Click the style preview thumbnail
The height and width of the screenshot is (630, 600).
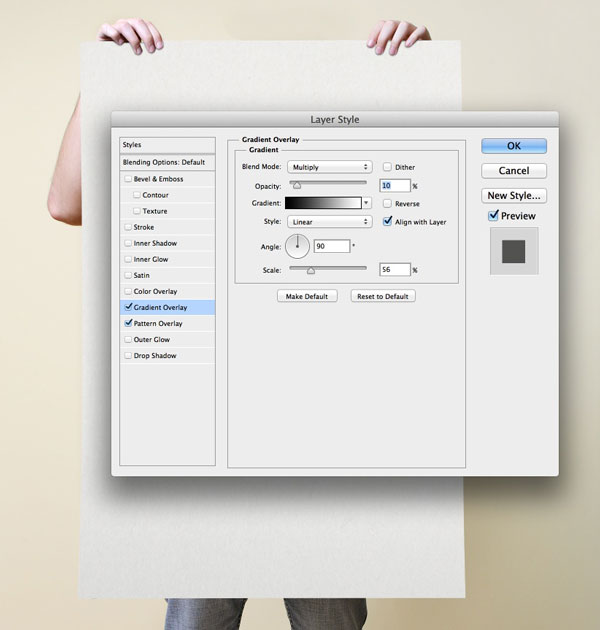click(x=514, y=251)
